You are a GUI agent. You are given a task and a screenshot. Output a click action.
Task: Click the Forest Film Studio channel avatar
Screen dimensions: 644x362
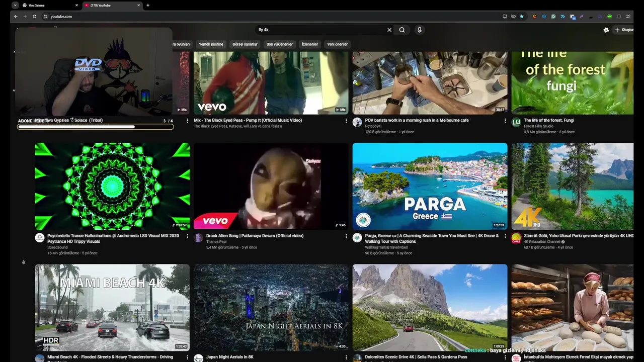pos(516,122)
